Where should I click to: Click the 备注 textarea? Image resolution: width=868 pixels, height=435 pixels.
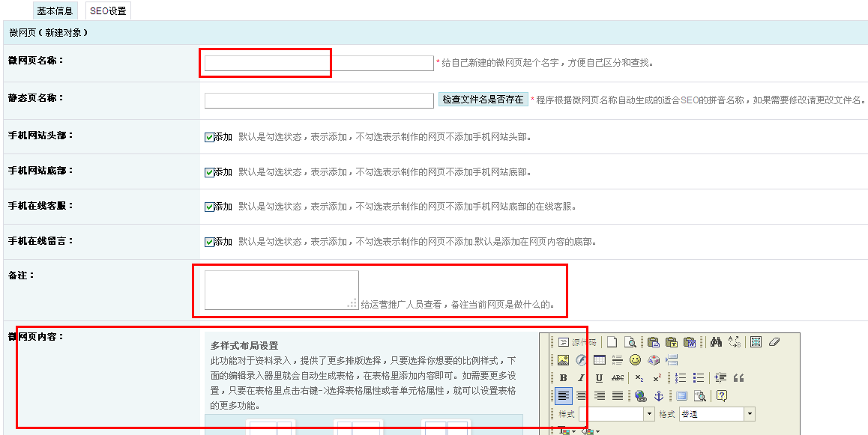click(x=281, y=290)
